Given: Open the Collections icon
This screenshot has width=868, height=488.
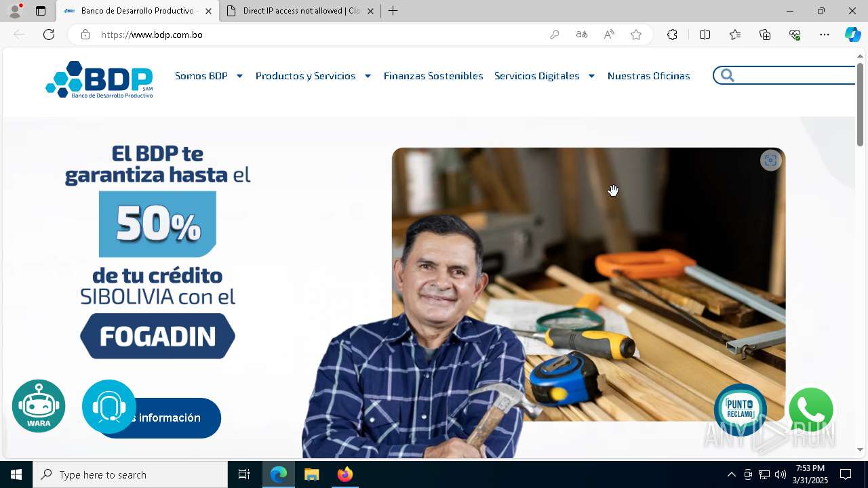Looking at the screenshot, I should pos(765,35).
